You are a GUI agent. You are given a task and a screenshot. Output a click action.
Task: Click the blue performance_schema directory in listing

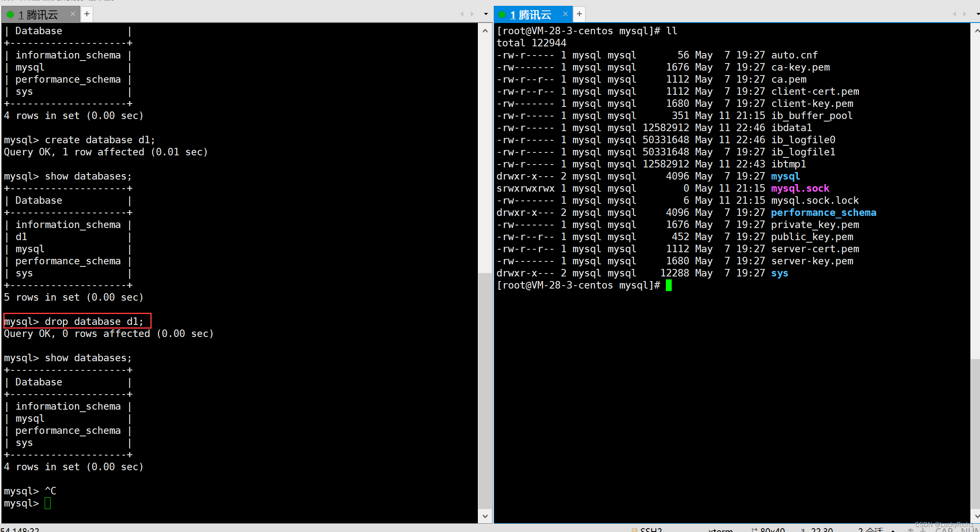(824, 213)
